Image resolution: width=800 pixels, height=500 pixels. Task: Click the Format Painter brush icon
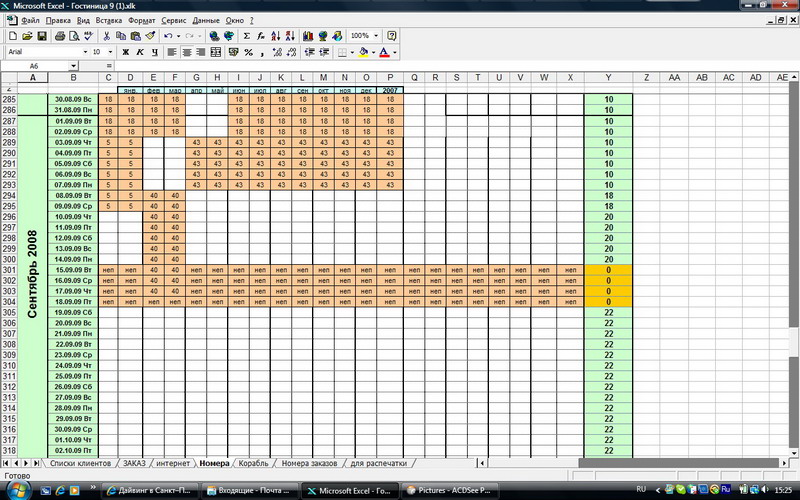(x=148, y=36)
